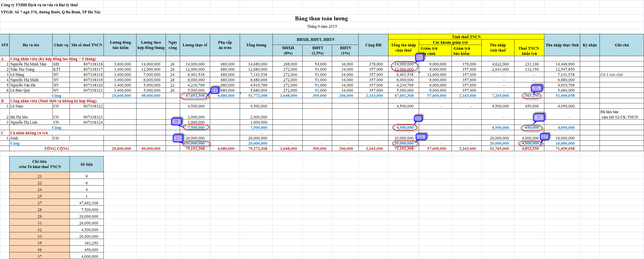Click the blue callout marker numbered 36
Viewport: 644px width, 259px height.
[x=538, y=117]
